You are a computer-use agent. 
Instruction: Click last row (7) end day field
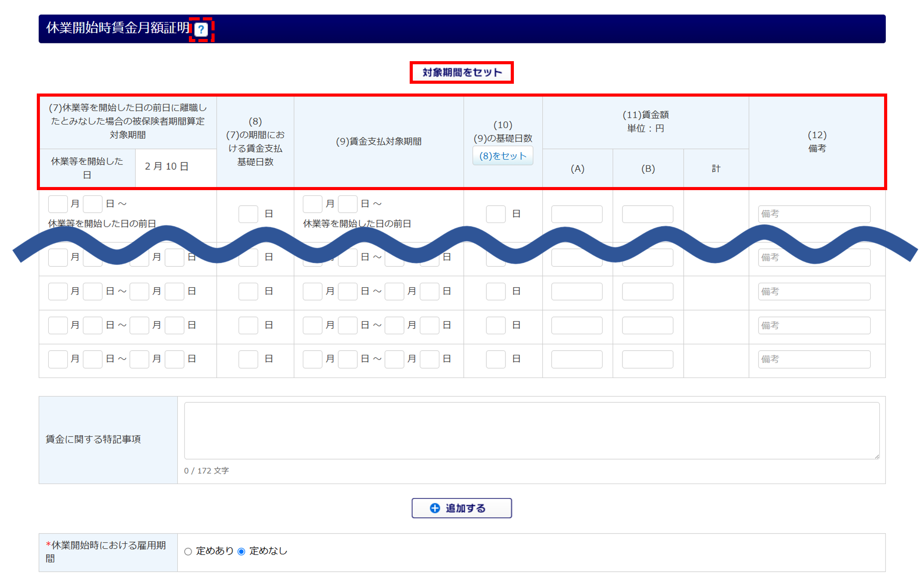tap(174, 359)
